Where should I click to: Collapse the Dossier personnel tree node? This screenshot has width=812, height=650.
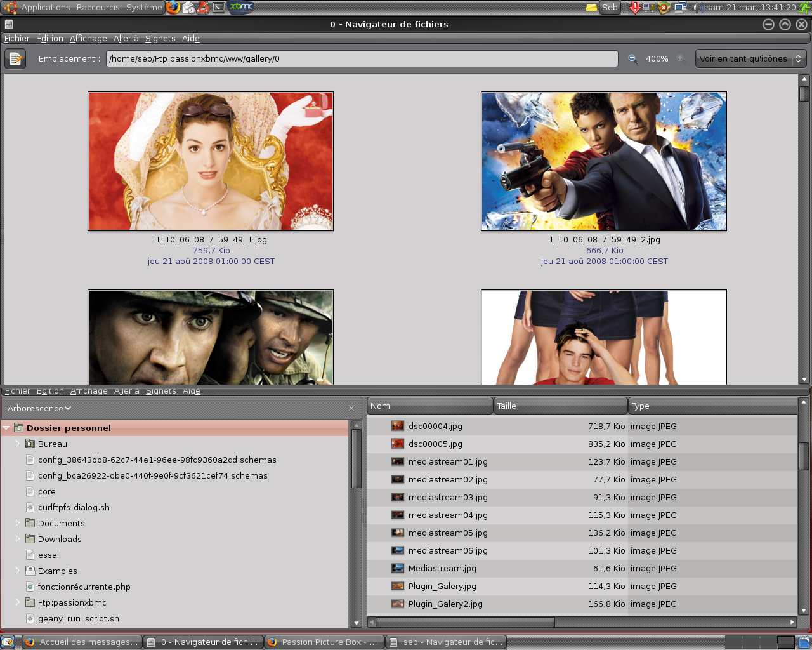[6, 428]
